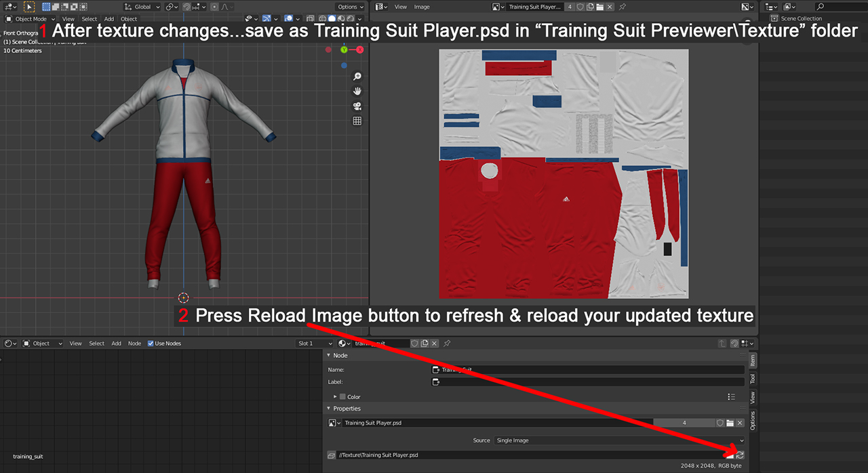Select Scene Collection in outliner

pyautogui.click(x=802, y=18)
